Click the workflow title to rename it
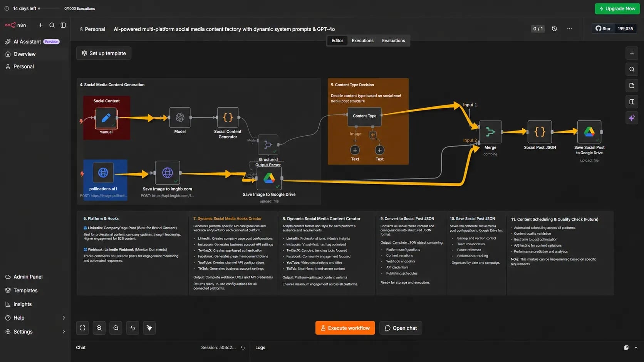Screen dimensions: 644x362 pyautogui.click(x=224, y=29)
